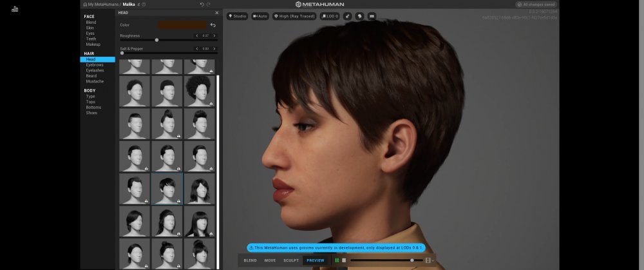The width and height of the screenshot is (644, 270).
Task: Switch to Blend mode in bottom bar
Action: [x=250, y=260]
